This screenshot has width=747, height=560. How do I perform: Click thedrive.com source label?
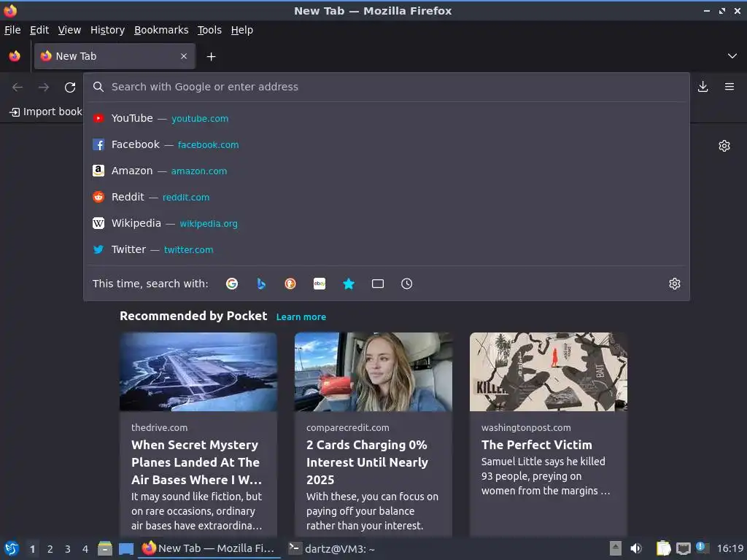click(x=160, y=427)
